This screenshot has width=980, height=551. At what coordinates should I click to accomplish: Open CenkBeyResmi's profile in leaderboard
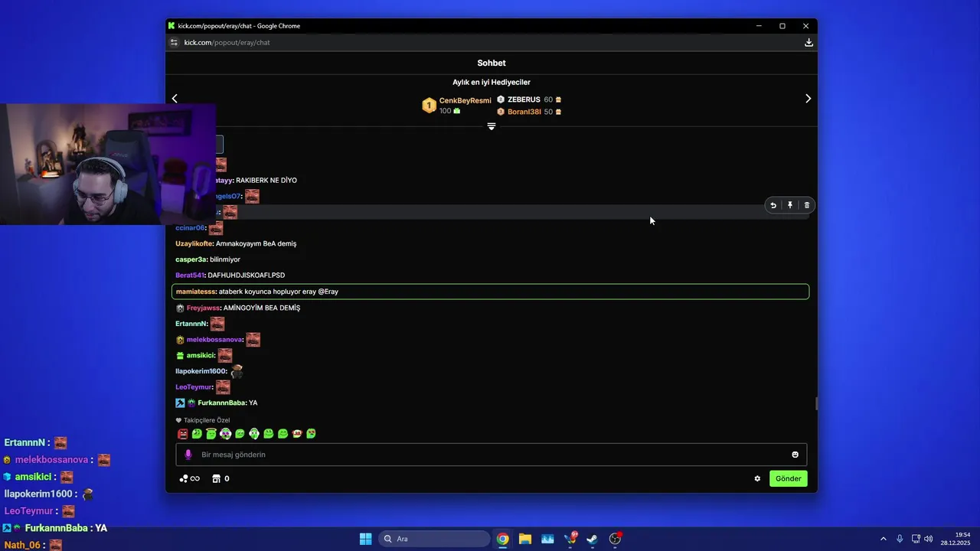465,100
